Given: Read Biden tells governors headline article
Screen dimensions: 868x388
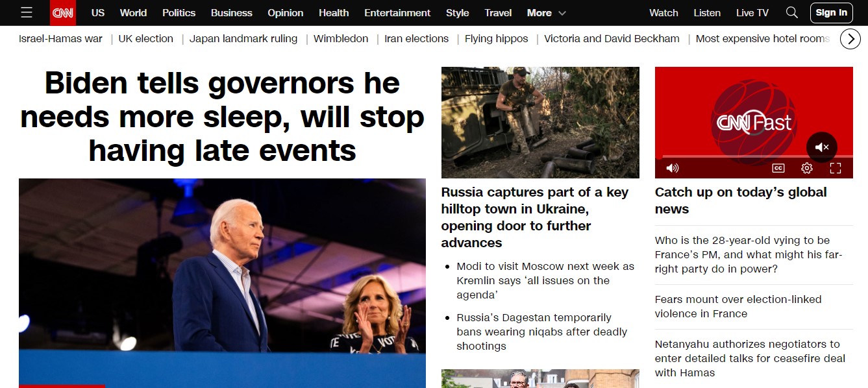Looking at the screenshot, I should coord(222,117).
